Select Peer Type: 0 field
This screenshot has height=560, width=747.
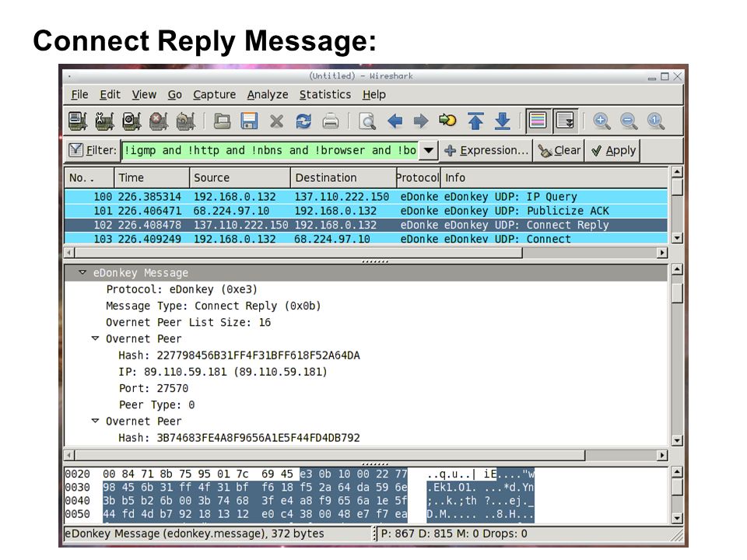tap(156, 404)
